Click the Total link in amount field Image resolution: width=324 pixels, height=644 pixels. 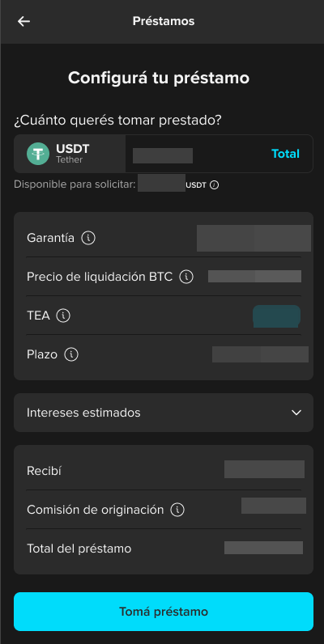(285, 154)
